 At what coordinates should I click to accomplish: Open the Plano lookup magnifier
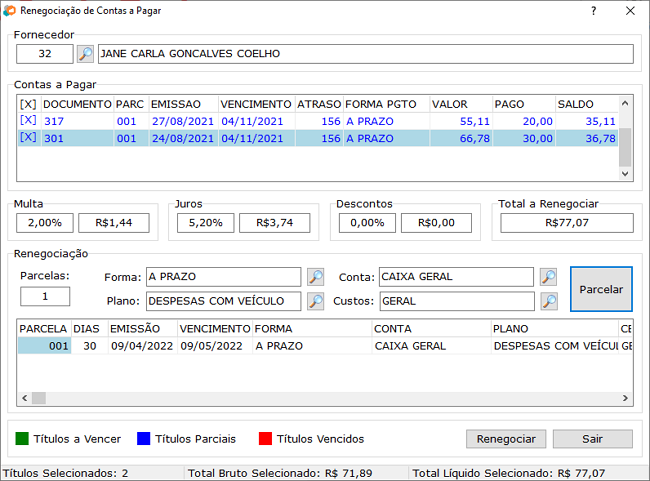tap(315, 301)
